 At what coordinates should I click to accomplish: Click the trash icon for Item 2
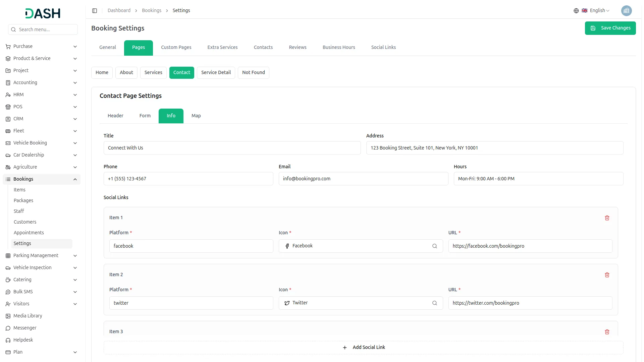[x=607, y=275]
